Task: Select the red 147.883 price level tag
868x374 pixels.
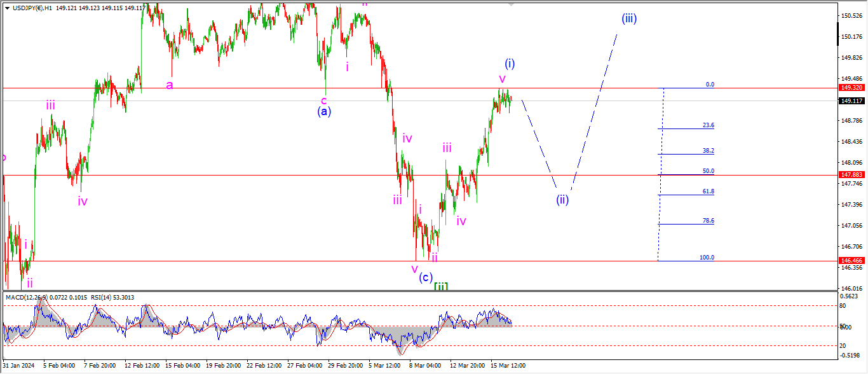Action: click(x=850, y=174)
